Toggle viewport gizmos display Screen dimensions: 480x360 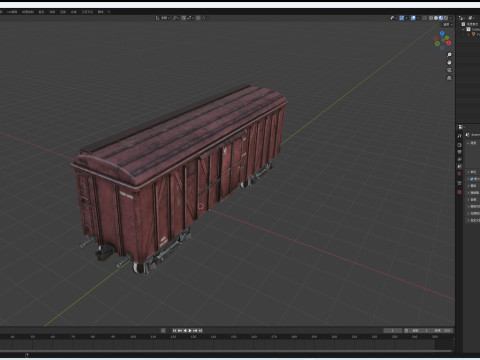(402, 18)
